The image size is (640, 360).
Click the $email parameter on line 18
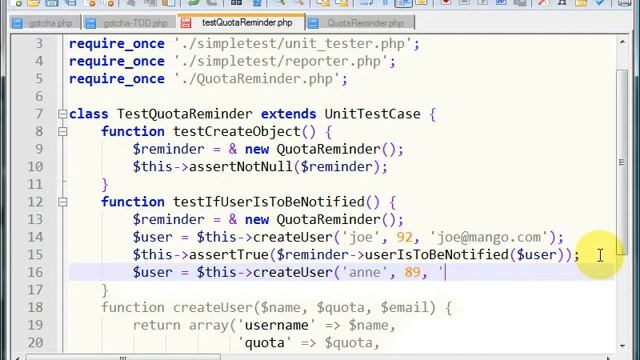pyautogui.click(x=404, y=307)
